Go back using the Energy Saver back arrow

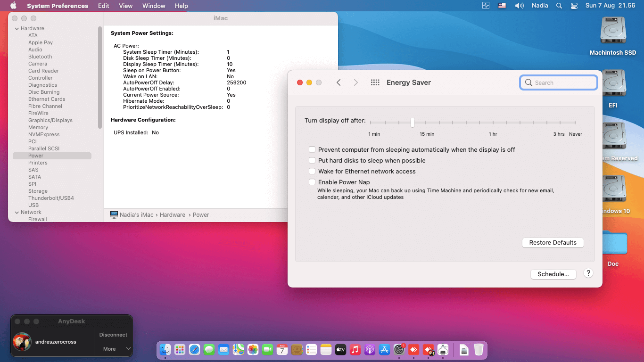(339, 82)
